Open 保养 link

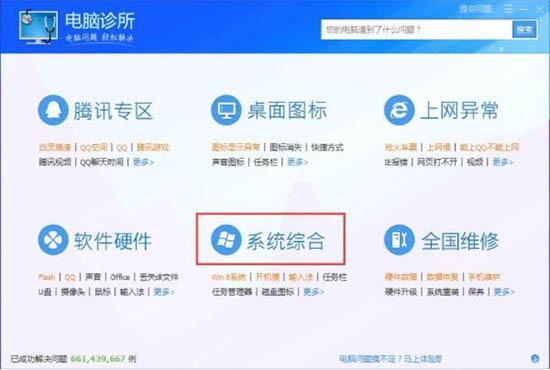click(x=476, y=292)
